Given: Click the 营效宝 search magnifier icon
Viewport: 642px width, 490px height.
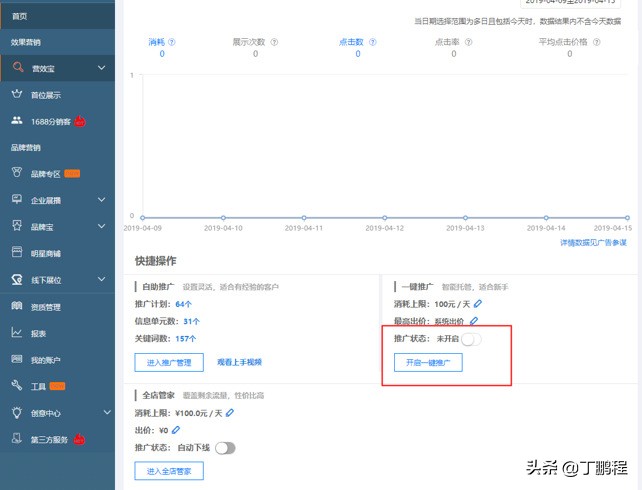Looking at the screenshot, I should click(x=18, y=67).
